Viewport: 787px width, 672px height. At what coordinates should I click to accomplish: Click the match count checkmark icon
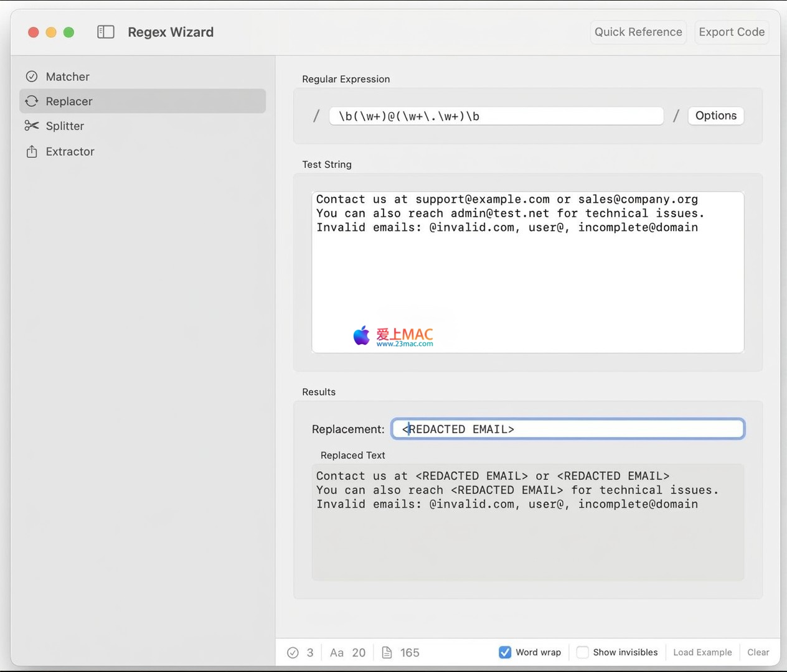click(293, 652)
